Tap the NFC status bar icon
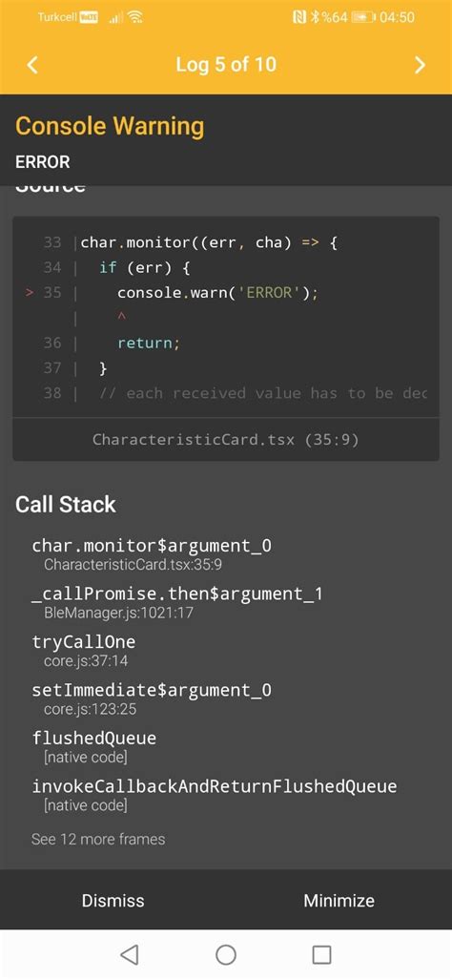The height and width of the screenshot is (980, 452). tap(299, 17)
